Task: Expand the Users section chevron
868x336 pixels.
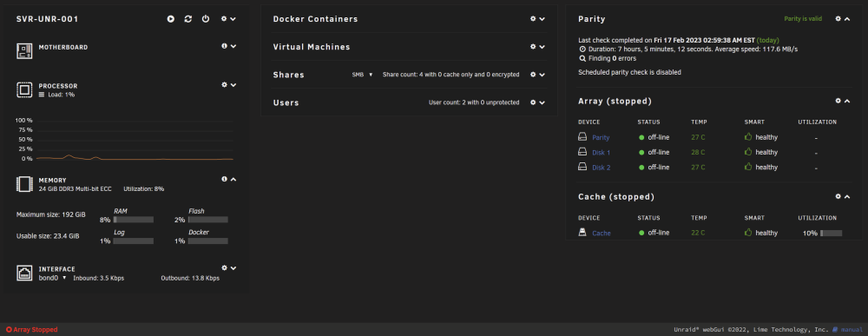Action: coord(542,102)
